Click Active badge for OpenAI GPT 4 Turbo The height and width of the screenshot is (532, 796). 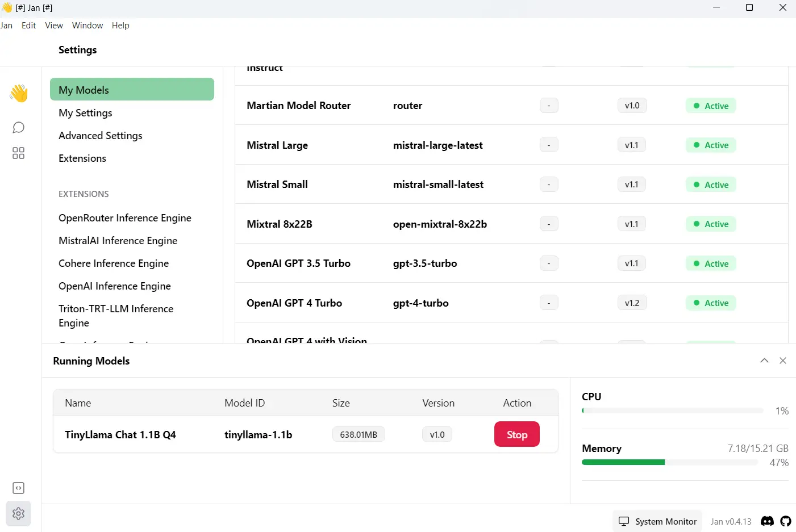click(711, 303)
